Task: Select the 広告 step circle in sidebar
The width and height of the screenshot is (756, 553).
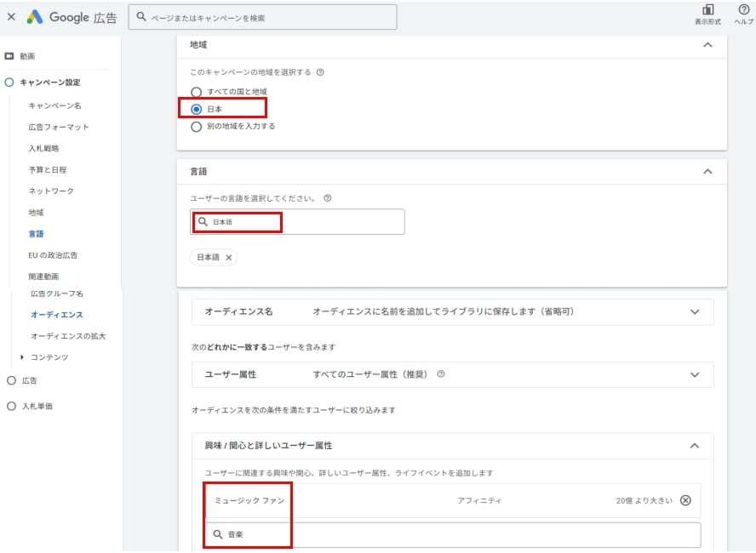Action: (11, 380)
